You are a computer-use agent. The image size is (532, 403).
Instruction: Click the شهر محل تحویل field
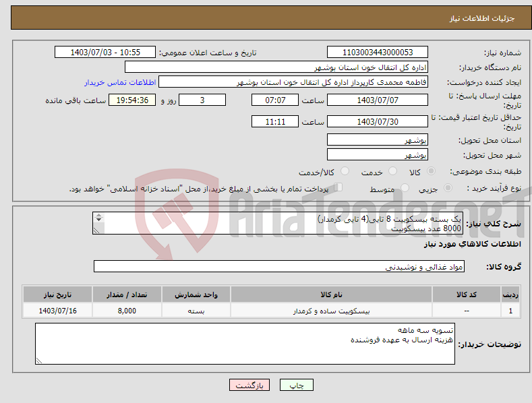(x=378, y=154)
